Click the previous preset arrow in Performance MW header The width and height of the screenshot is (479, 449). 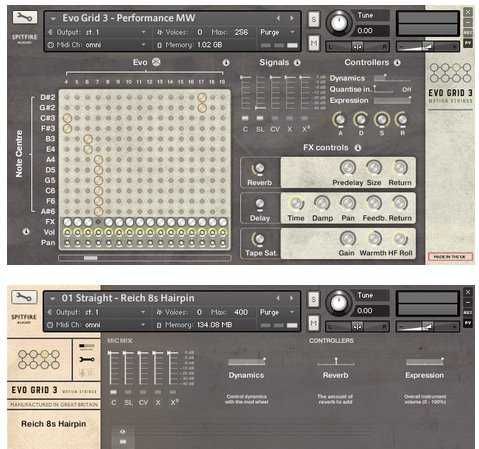[278, 18]
